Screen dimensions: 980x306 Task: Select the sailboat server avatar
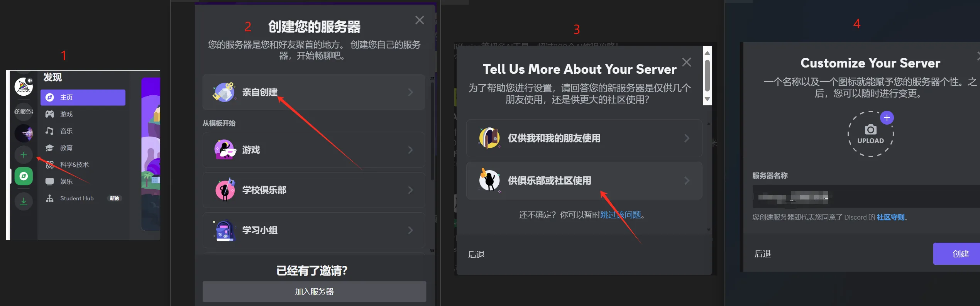tap(24, 86)
